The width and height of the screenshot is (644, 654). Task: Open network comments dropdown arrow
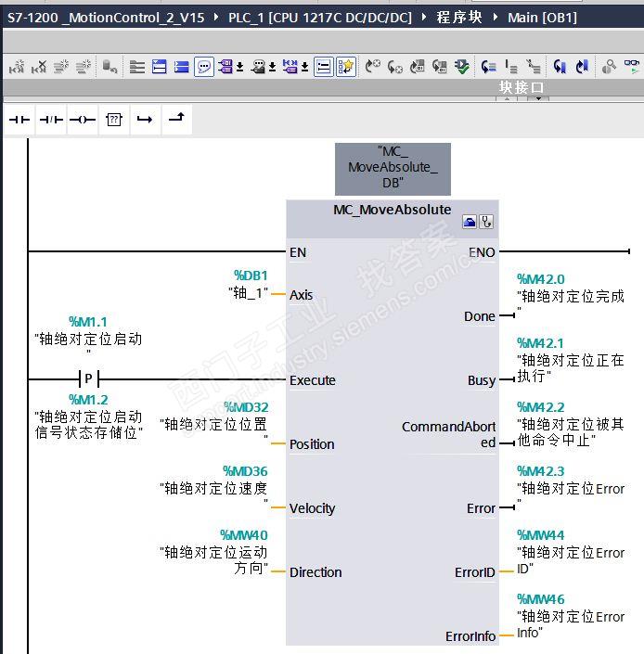[305, 67]
